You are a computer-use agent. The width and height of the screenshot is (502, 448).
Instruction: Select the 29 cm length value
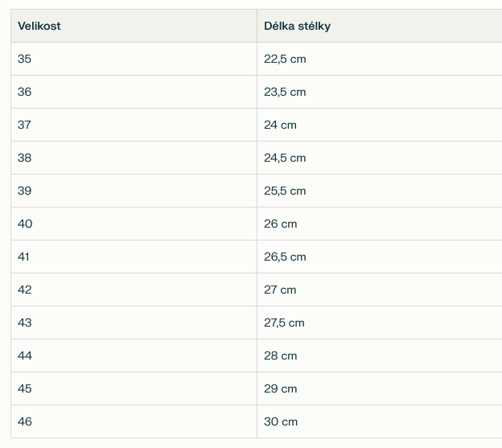280,388
